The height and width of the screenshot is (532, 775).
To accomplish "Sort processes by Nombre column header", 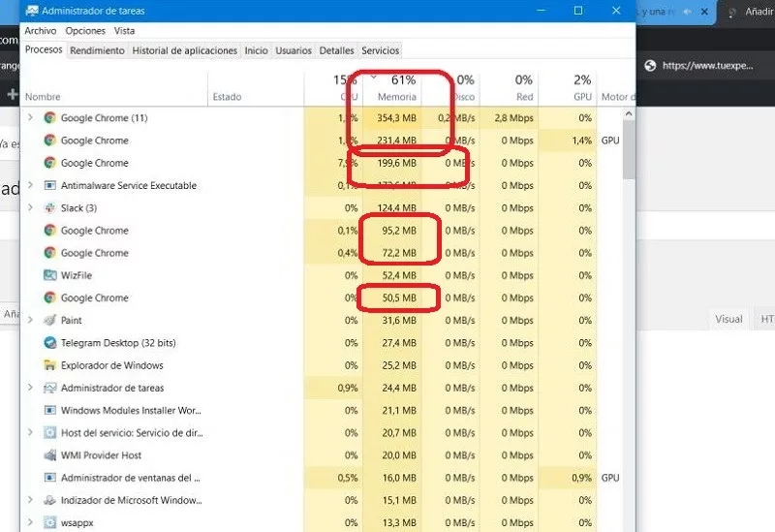I will click(43, 97).
